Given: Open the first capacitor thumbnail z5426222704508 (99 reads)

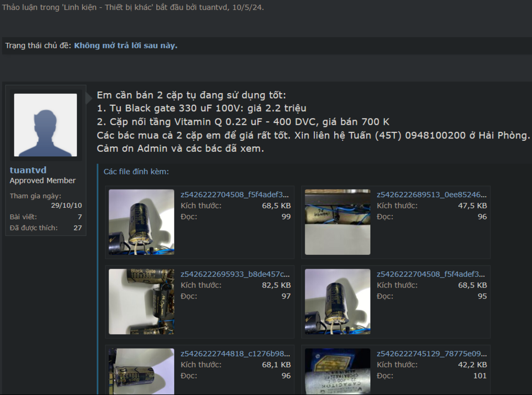Looking at the screenshot, I should [x=141, y=222].
